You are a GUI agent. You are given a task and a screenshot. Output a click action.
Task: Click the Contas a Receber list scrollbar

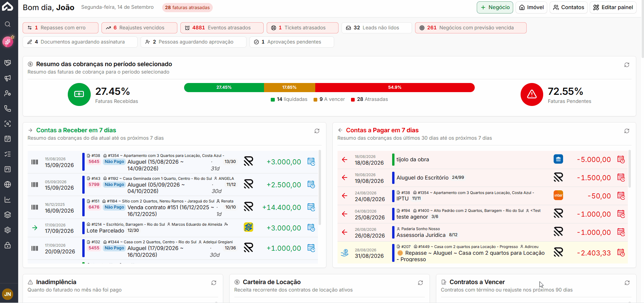coord(320,188)
